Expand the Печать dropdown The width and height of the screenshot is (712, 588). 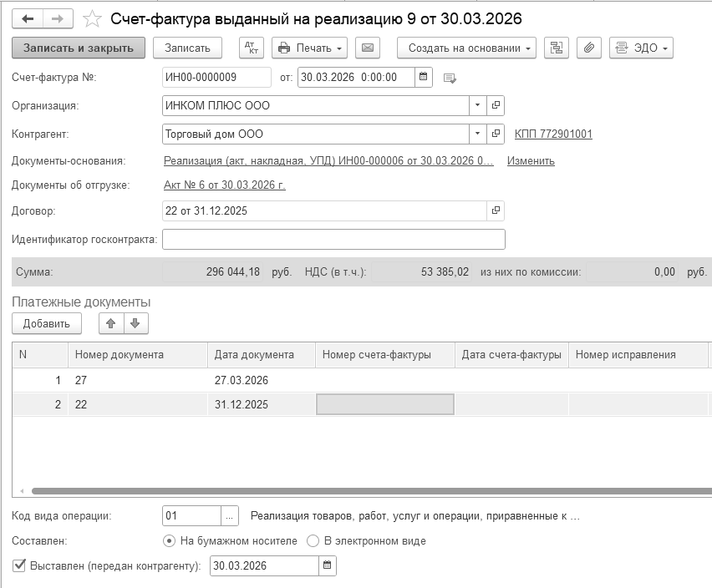[310, 48]
